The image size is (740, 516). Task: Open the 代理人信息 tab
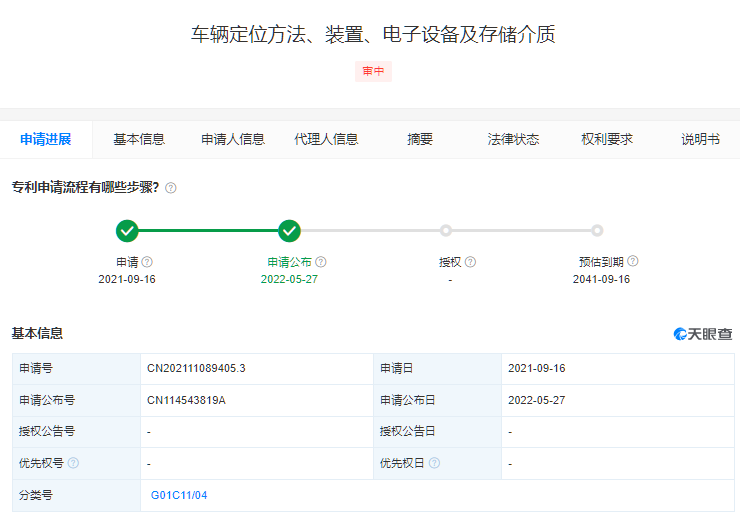(326, 139)
